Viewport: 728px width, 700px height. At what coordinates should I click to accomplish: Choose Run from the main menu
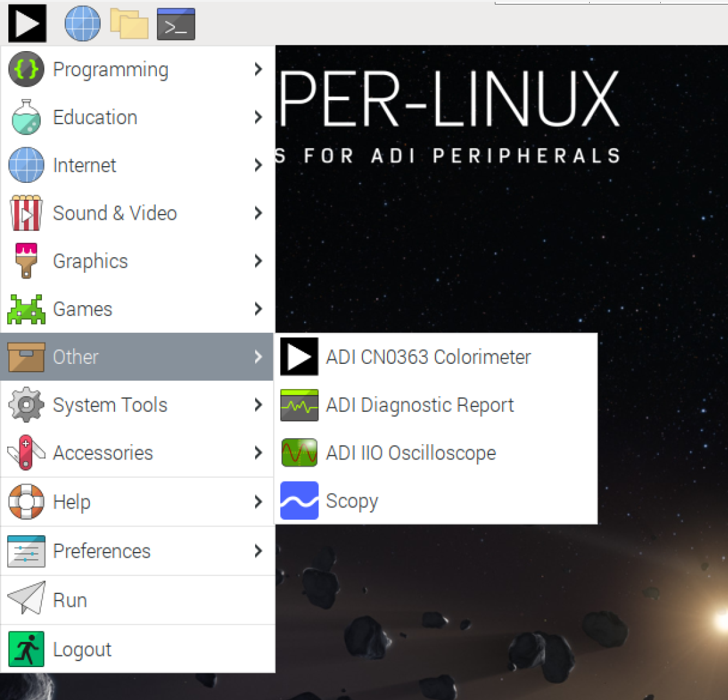(x=138, y=600)
